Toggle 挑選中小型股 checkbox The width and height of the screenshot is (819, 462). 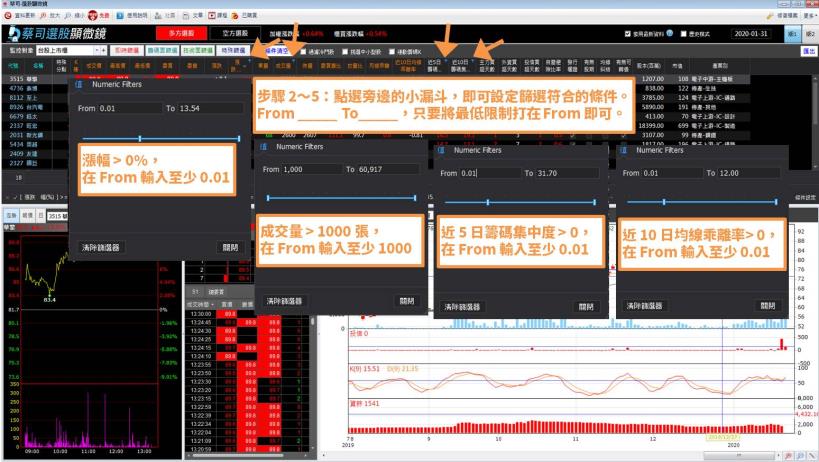point(345,52)
